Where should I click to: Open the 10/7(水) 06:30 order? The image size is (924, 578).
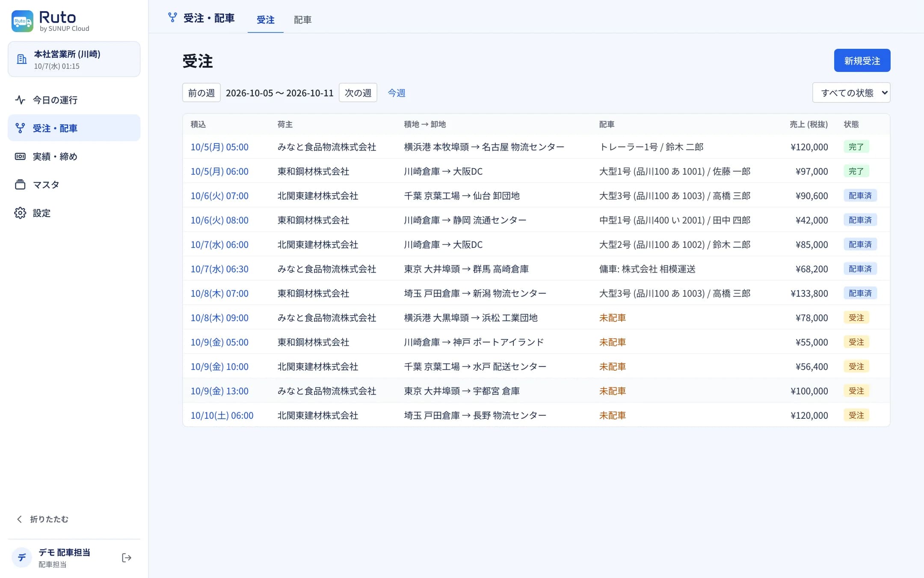219,269
